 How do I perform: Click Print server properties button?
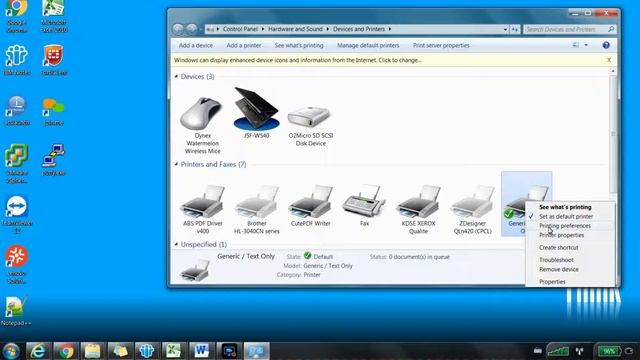click(x=441, y=45)
